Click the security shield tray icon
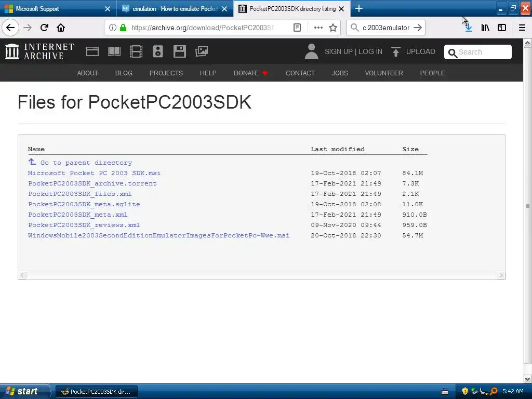The height and width of the screenshot is (399, 532). click(465, 391)
